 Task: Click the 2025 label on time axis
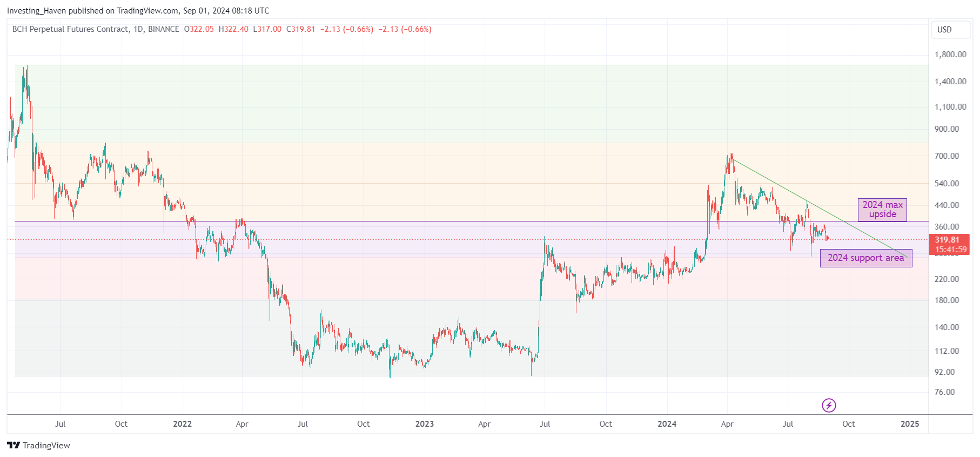[x=910, y=424]
